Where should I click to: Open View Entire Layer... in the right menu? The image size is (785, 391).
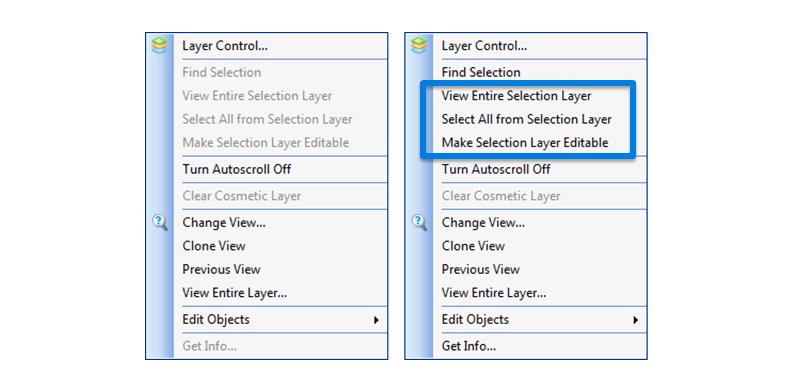[x=494, y=293]
